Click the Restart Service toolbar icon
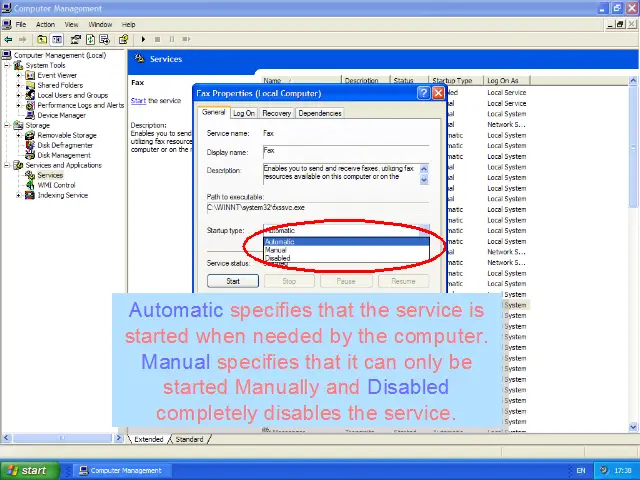Image resolution: width=640 pixels, height=480 pixels. (x=186, y=39)
